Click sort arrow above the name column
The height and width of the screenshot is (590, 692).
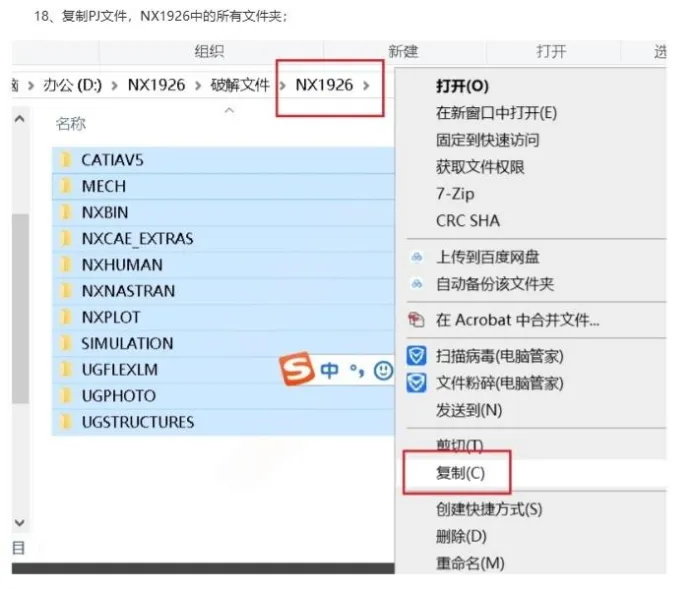tap(229, 110)
